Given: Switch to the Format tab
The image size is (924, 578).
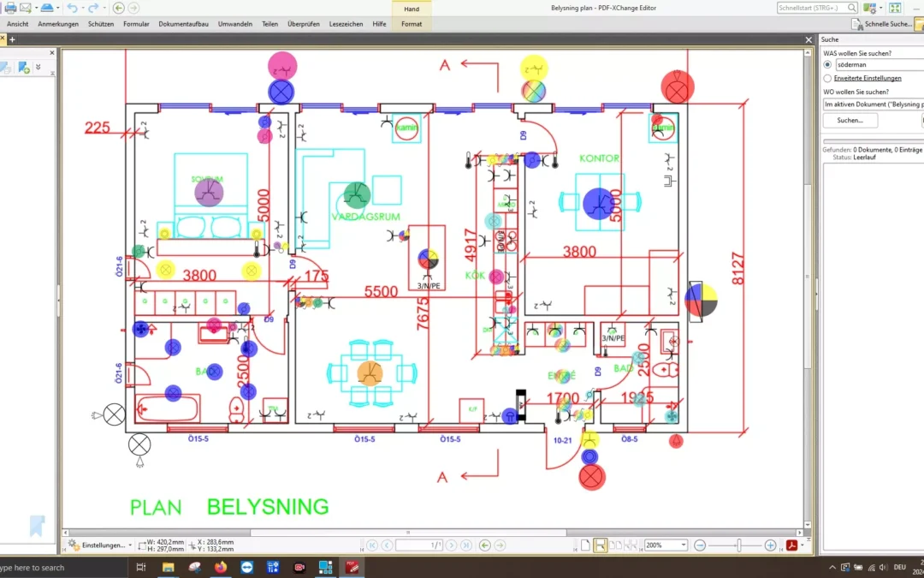Looking at the screenshot, I should coord(412,24).
